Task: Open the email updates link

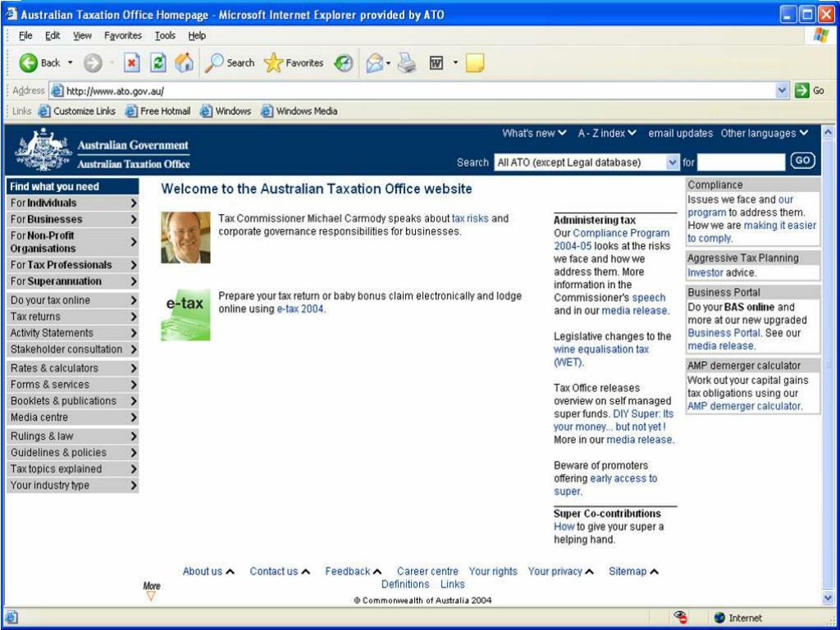Action: [x=680, y=133]
